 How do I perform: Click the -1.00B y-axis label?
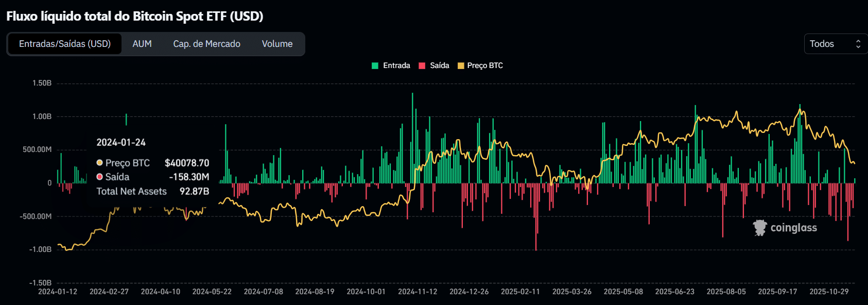(40, 249)
